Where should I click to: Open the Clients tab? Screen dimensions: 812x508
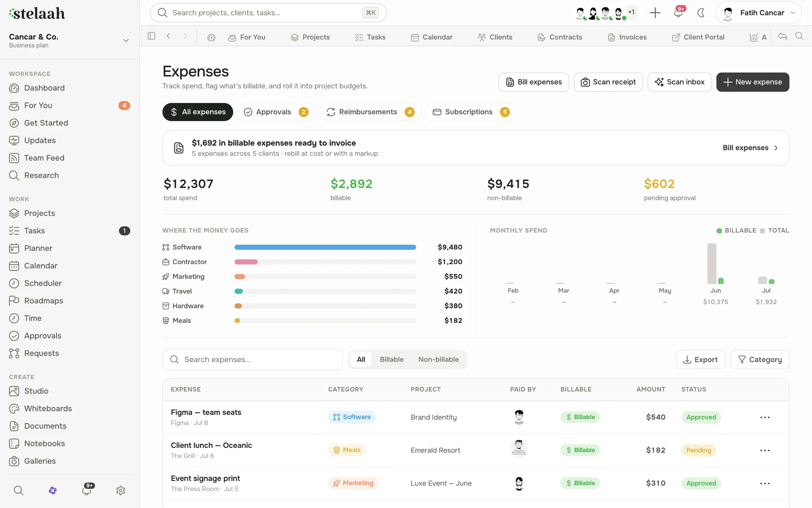(495, 37)
